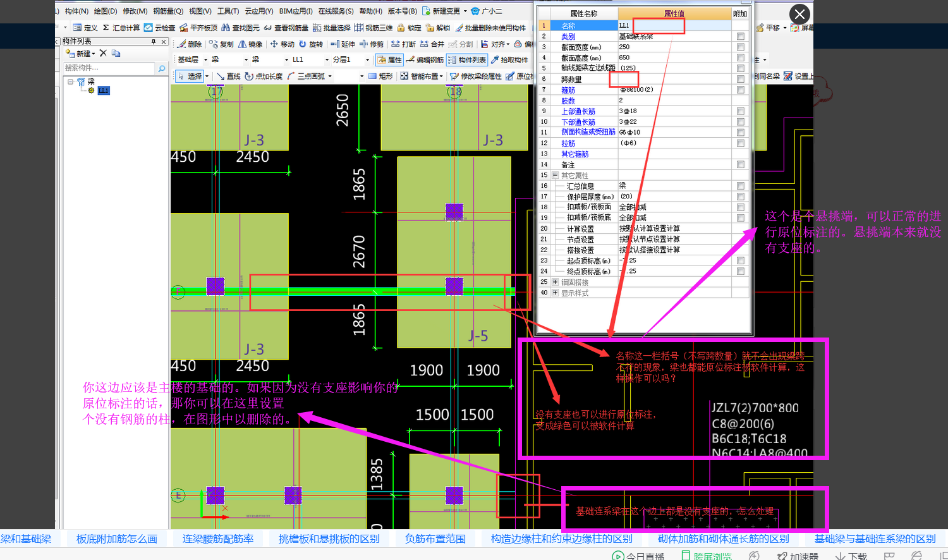The image size is (948, 560).
Task: Collapse the 其它属性 group
Action: click(x=555, y=175)
